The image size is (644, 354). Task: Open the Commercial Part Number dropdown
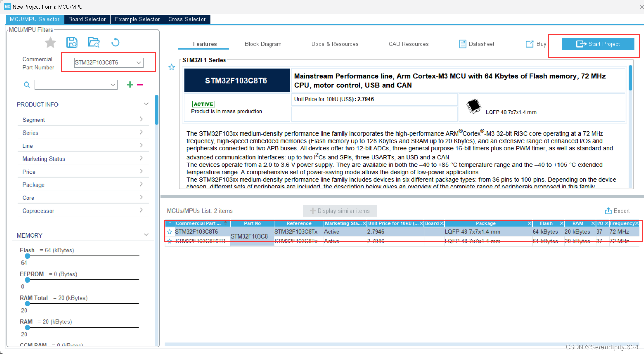[139, 63]
